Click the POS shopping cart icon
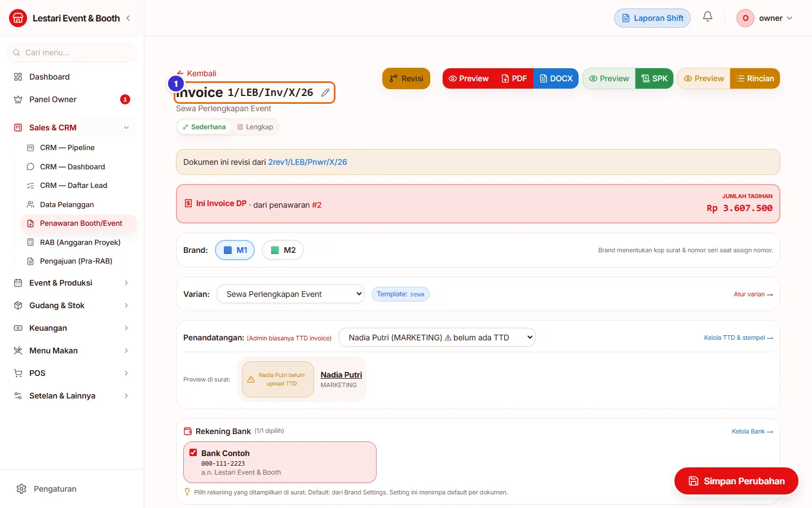812x508 pixels. click(18, 373)
